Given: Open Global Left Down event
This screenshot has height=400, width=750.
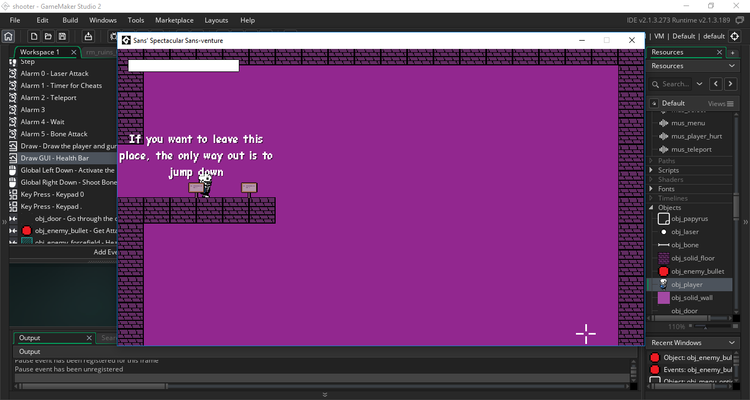Looking at the screenshot, I should tap(62, 170).
